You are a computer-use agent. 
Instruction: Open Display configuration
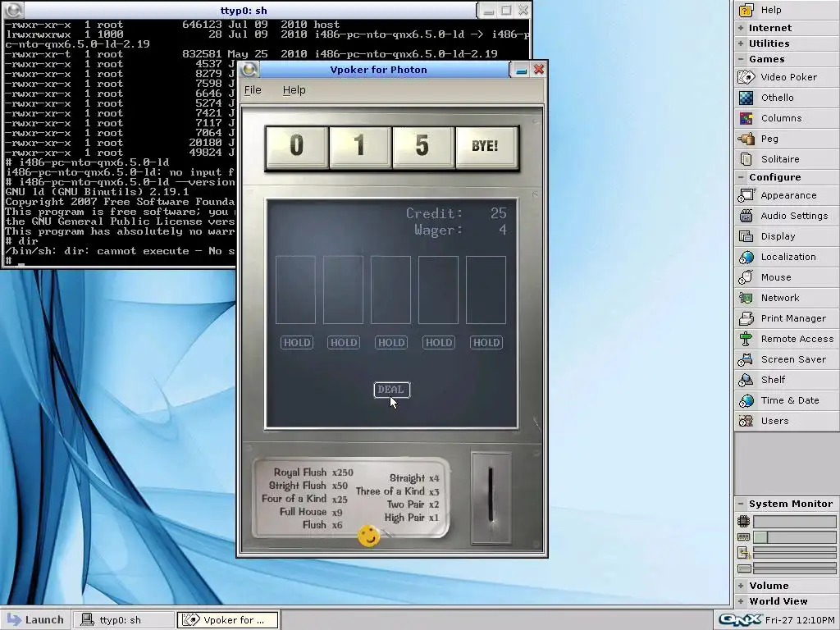point(787,236)
